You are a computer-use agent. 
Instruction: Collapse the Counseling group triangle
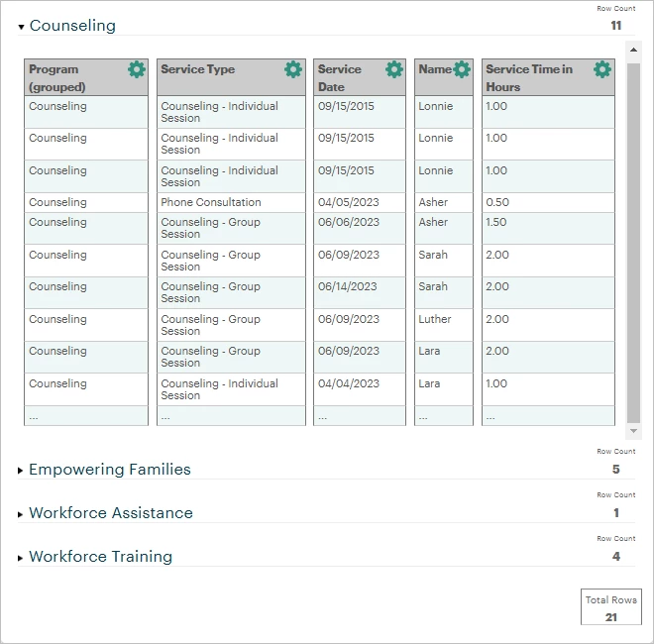tap(21, 27)
